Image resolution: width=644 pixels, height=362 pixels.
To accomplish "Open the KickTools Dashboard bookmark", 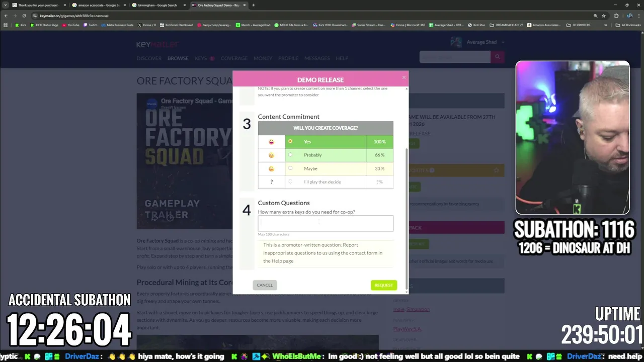I will 177,25.
